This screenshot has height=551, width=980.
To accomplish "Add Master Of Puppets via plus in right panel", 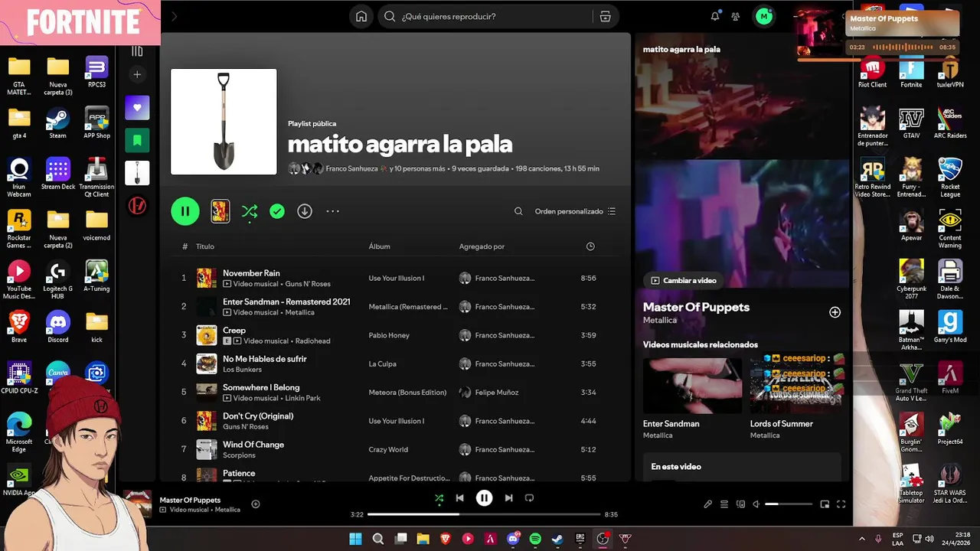I will (x=835, y=312).
